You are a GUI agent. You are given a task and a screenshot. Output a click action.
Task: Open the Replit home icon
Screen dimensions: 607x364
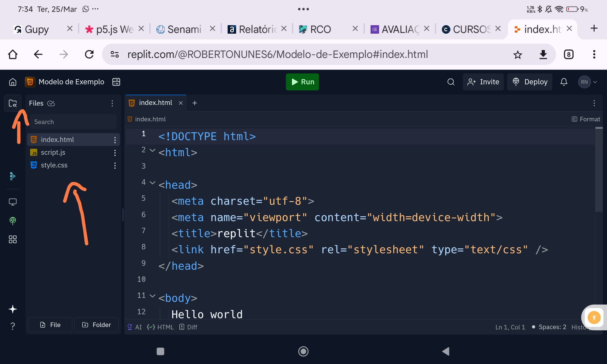pyautogui.click(x=13, y=82)
